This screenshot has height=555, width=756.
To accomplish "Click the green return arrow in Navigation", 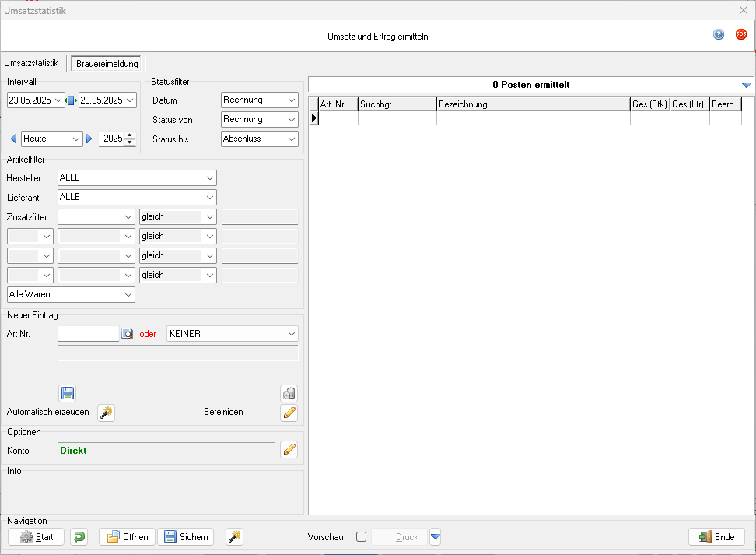I will tap(79, 537).
